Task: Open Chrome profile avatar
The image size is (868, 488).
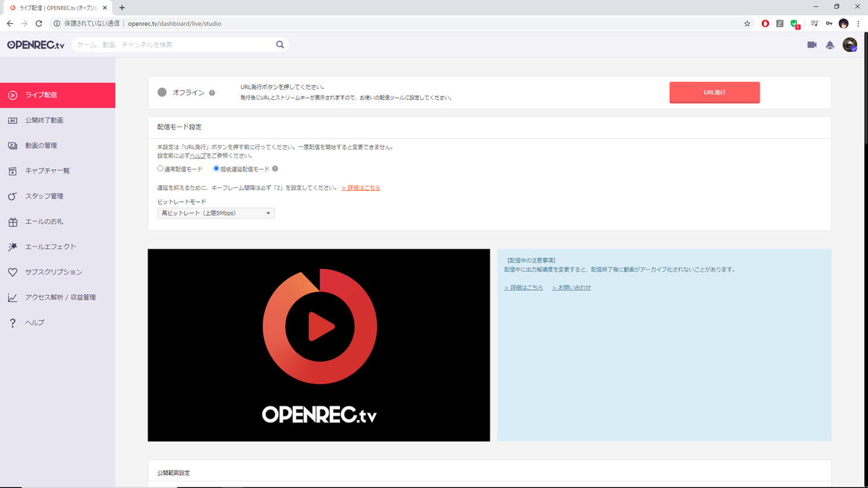Action: coord(843,23)
